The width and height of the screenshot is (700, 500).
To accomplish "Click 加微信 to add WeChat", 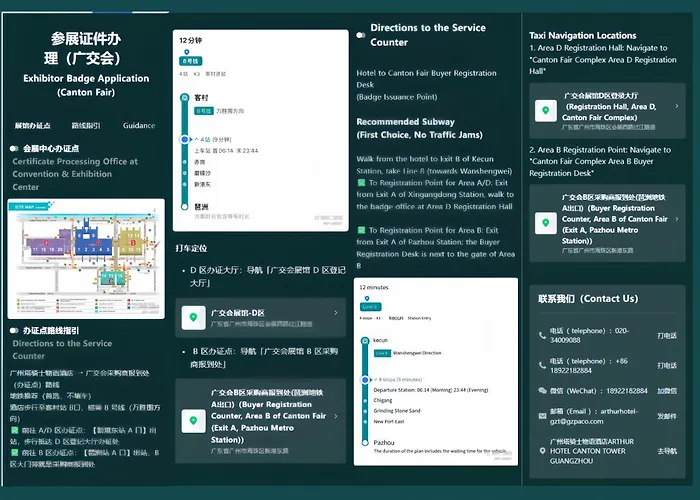I will tap(667, 391).
